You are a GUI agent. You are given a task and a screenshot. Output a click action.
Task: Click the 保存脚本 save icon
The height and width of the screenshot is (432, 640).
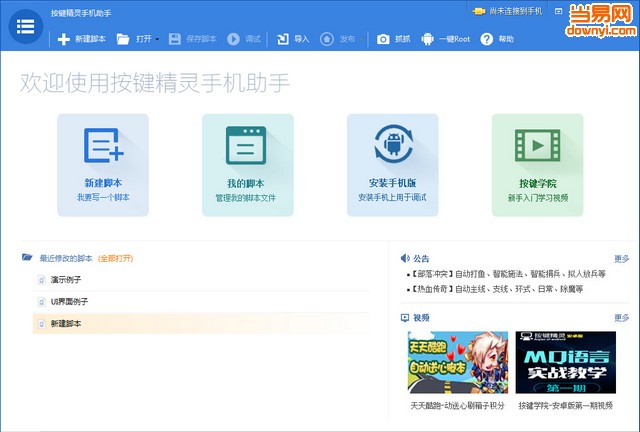[x=175, y=39]
